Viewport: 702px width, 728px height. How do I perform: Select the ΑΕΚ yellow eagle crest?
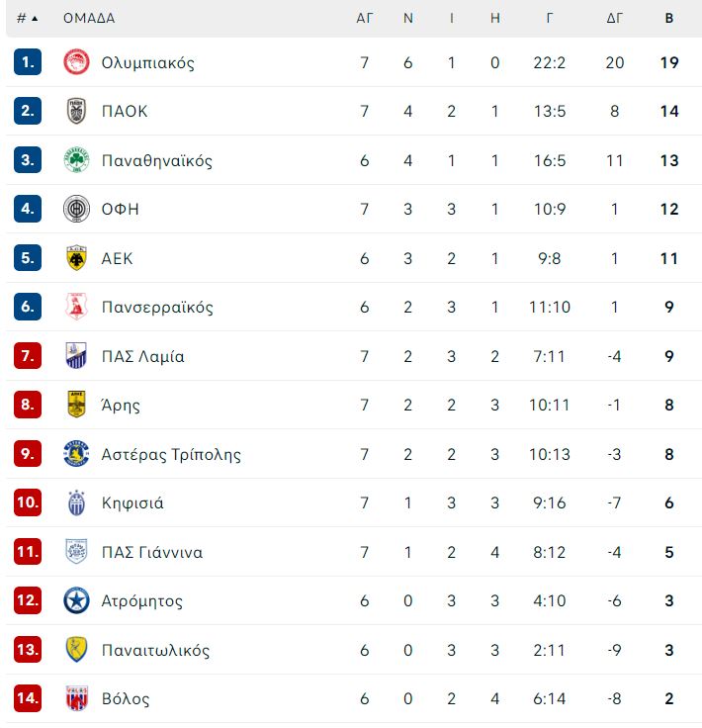(76, 258)
